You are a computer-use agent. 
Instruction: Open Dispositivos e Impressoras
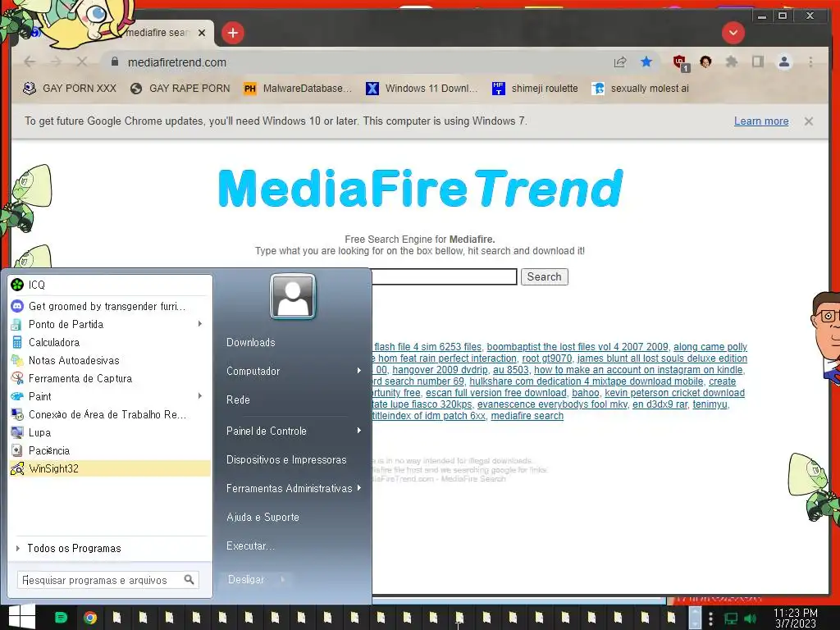tap(286, 459)
